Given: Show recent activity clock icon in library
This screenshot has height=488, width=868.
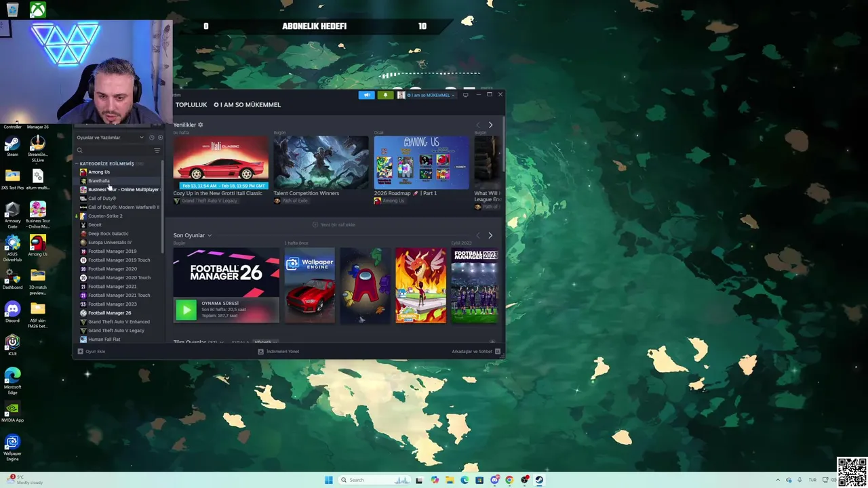Looking at the screenshot, I should (x=151, y=138).
